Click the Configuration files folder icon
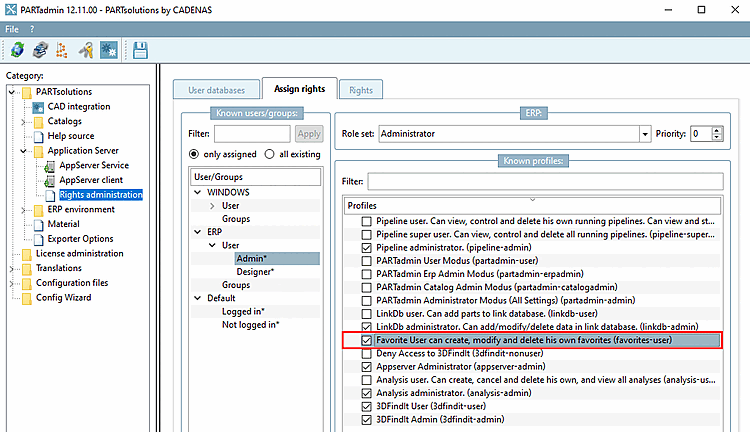The height and width of the screenshot is (432, 750). click(x=27, y=284)
